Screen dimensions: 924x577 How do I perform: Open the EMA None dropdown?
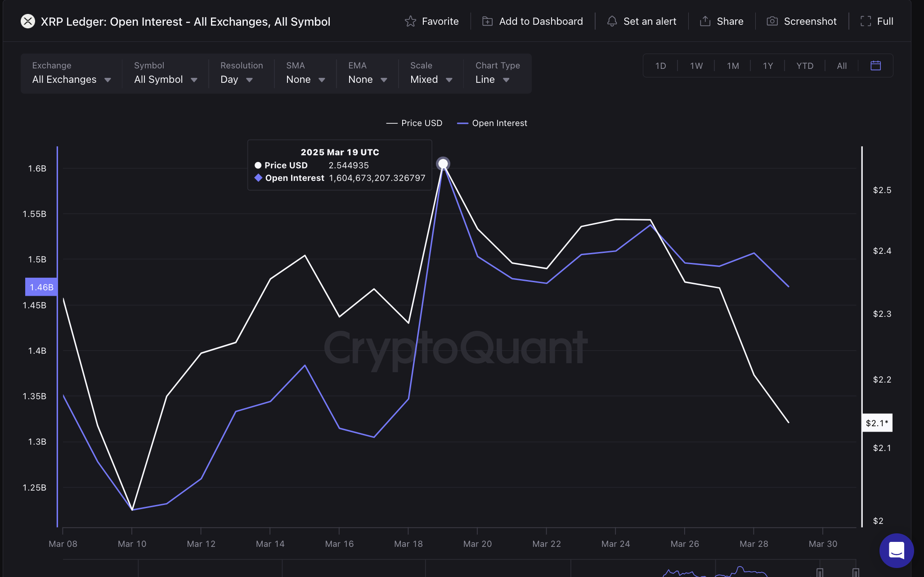coord(368,73)
